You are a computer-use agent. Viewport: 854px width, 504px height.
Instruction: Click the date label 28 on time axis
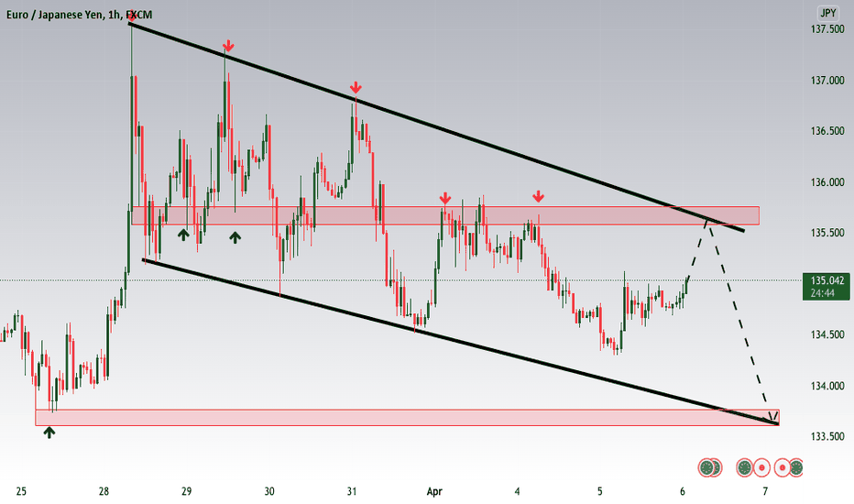(104, 491)
